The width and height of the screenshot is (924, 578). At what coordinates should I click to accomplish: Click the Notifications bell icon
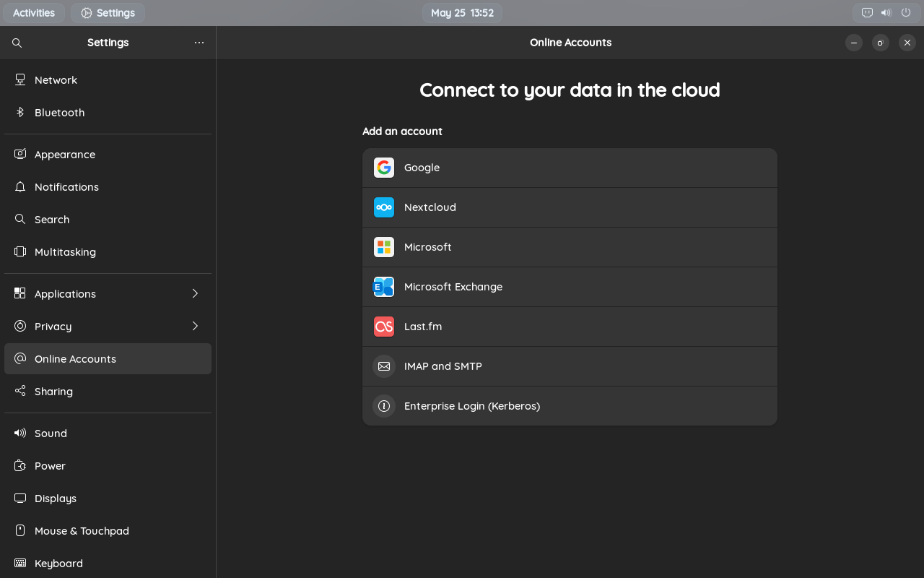click(20, 186)
